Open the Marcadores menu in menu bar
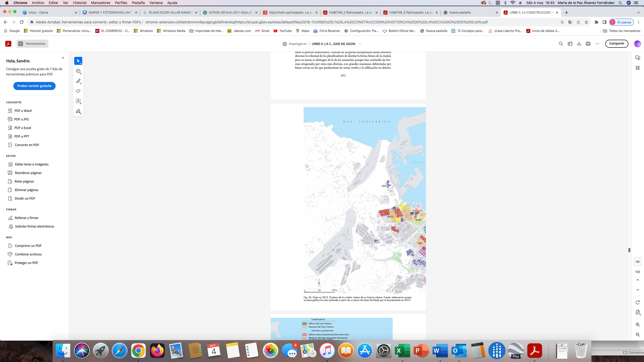644x362 pixels. [100, 3]
